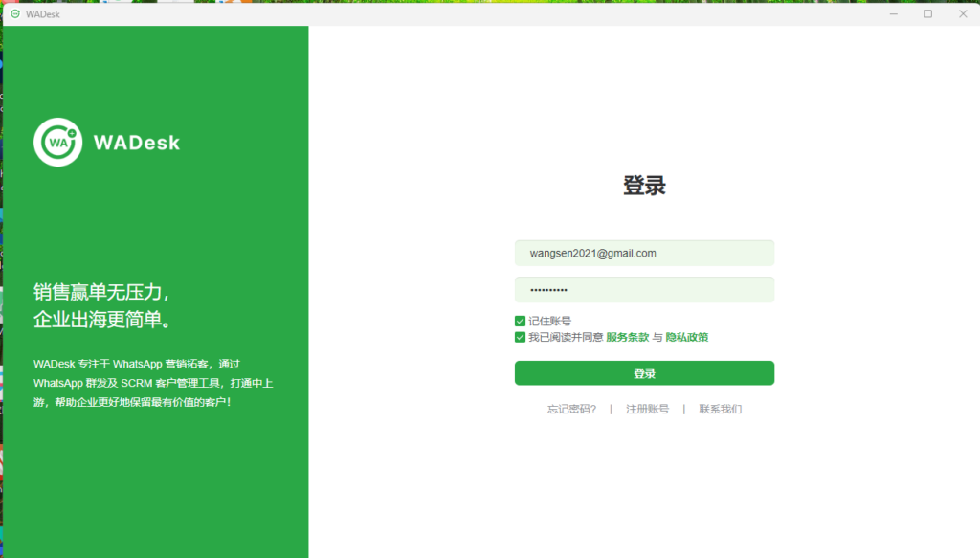This screenshot has height=558, width=980.
Task: Click the 登录 heading text
Action: [644, 186]
